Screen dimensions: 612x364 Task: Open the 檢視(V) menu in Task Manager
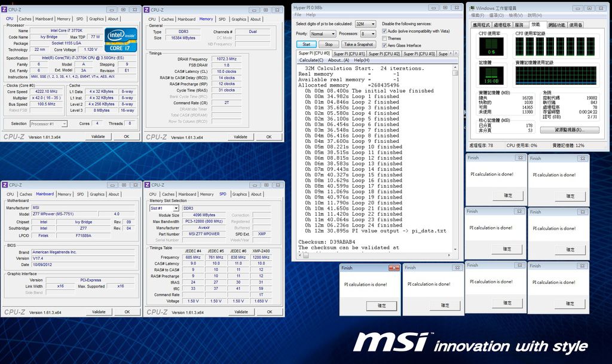coord(516,15)
